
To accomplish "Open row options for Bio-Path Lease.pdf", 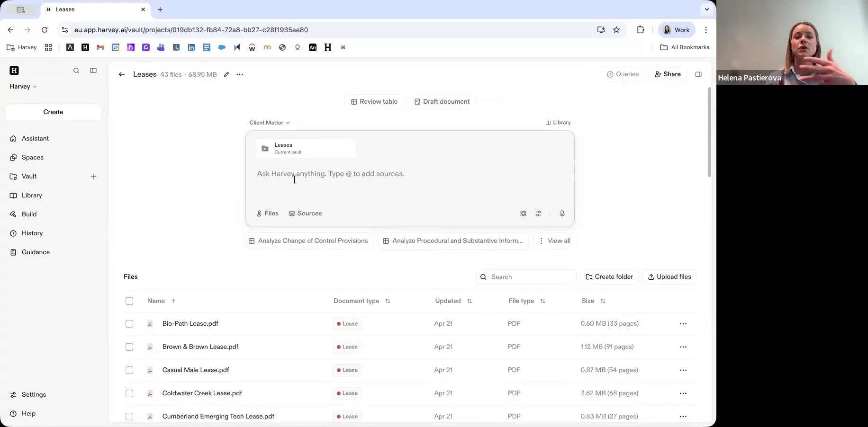I will point(683,324).
